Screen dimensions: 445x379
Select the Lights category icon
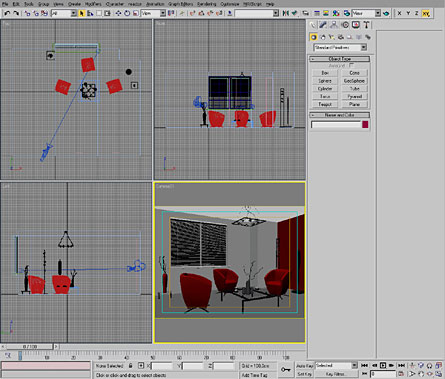[331, 37]
